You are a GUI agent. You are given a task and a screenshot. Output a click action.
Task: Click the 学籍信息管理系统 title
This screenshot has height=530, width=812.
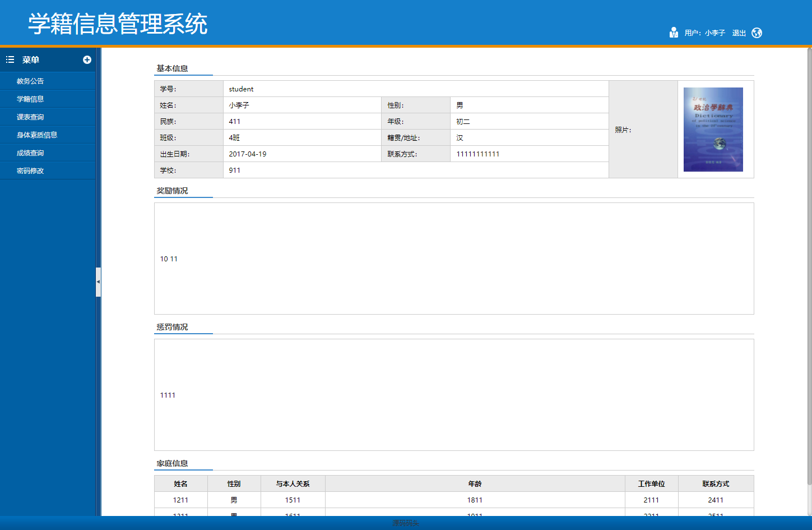coord(118,24)
